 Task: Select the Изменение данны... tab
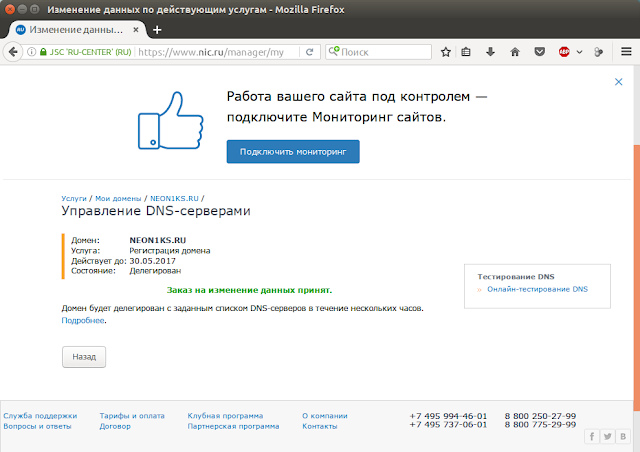tap(78, 30)
